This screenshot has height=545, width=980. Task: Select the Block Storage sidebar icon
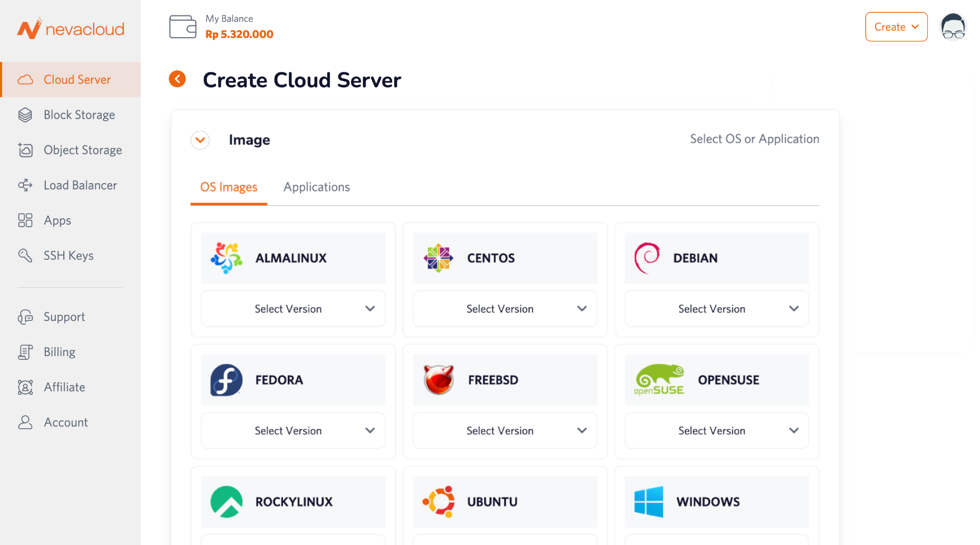pyautogui.click(x=25, y=114)
